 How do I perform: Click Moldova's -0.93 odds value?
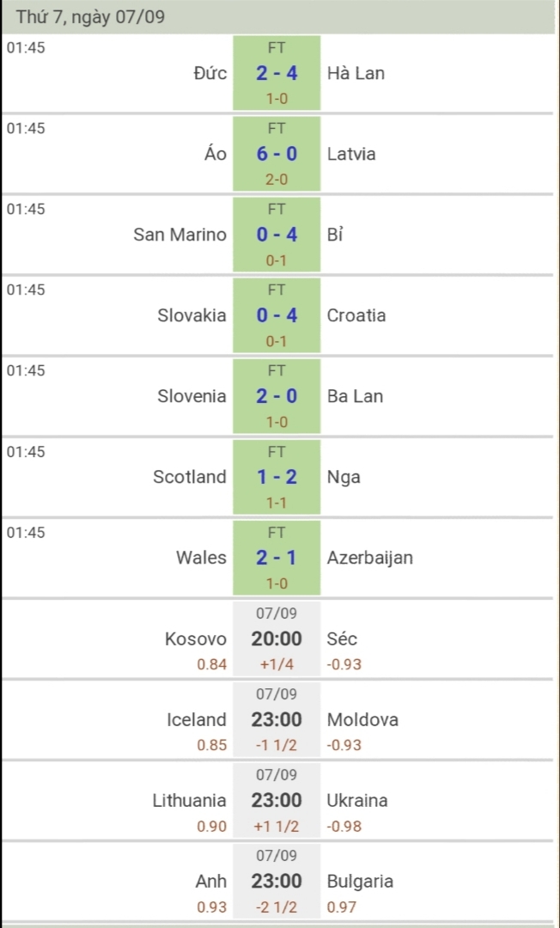coord(345,745)
